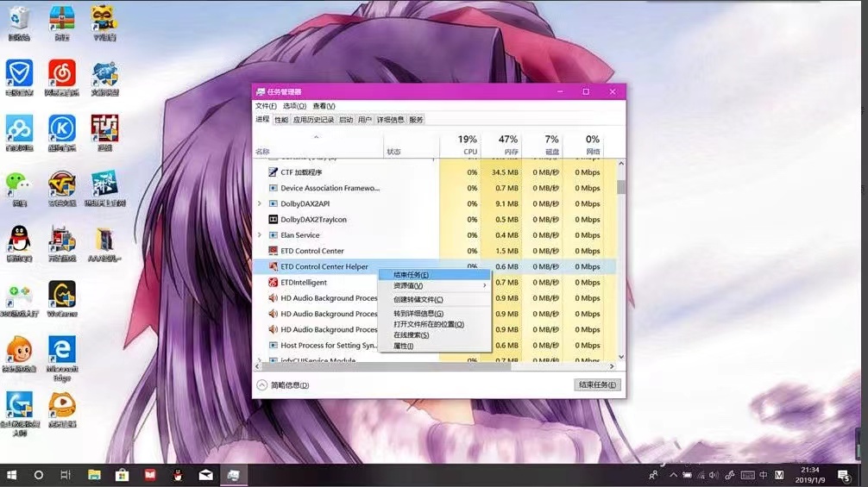Open the orange monkey game assistant icon
The height and width of the screenshot is (487, 868).
point(19,353)
